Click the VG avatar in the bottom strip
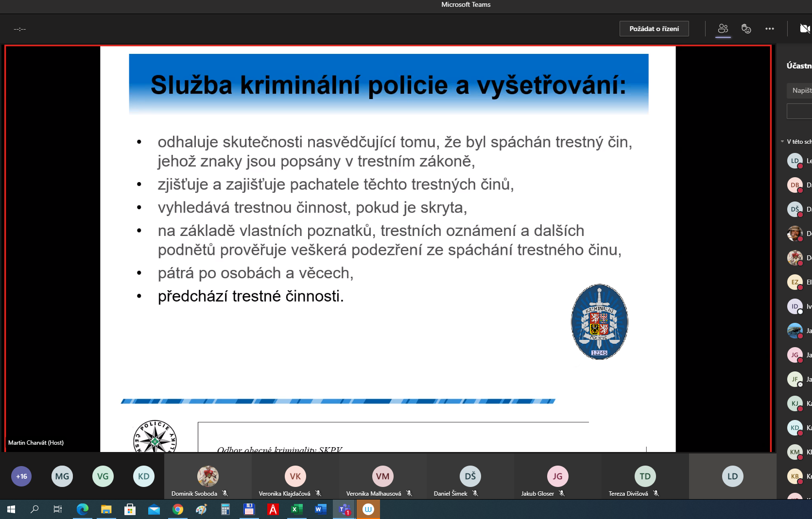 click(x=103, y=476)
